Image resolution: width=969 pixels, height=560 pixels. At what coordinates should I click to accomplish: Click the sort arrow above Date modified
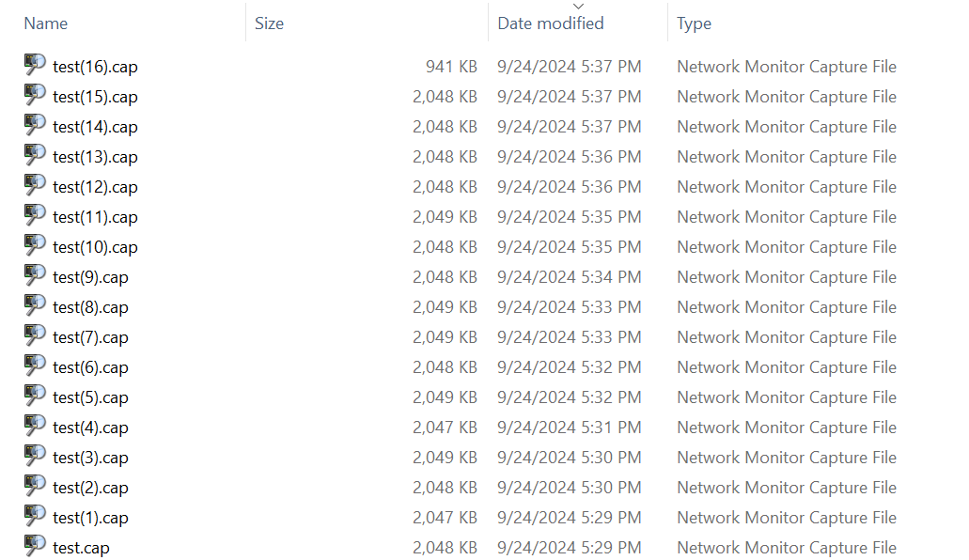(578, 7)
